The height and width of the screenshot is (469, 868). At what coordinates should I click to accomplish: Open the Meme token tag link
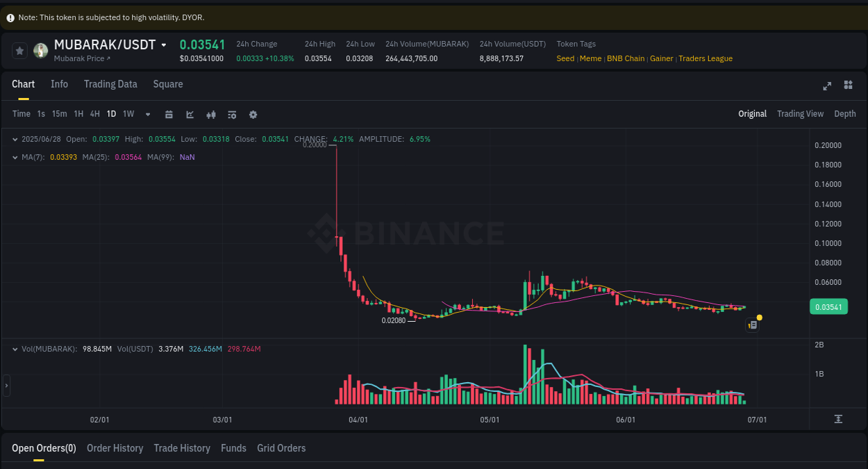[590, 58]
